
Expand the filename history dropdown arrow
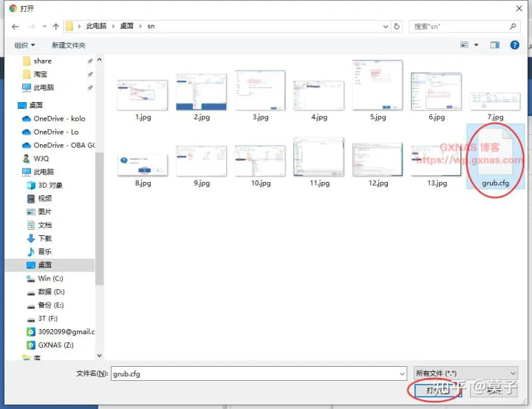click(x=401, y=373)
